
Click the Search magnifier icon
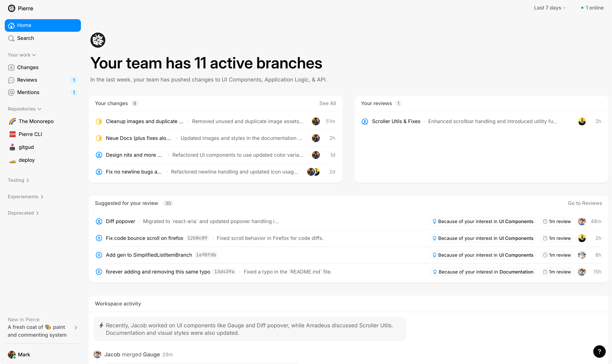pyautogui.click(x=11, y=38)
